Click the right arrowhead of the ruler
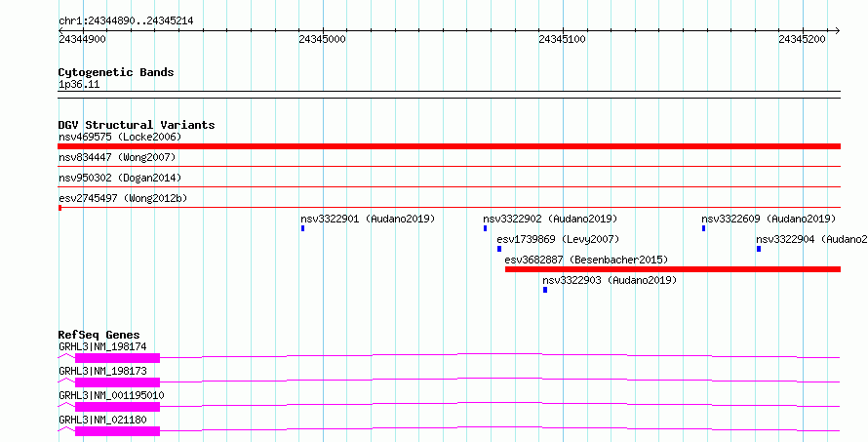This screenshot has width=868, height=442. click(x=837, y=31)
